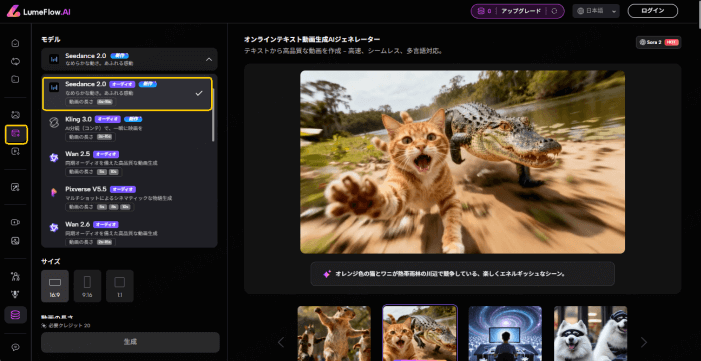Choose Wan 2.6 in the model list
Screen dimensions: 701x361
point(127,233)
